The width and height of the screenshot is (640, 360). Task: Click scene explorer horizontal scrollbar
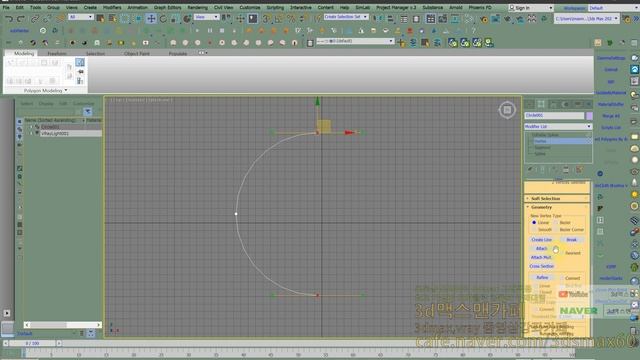click(63, 325)
